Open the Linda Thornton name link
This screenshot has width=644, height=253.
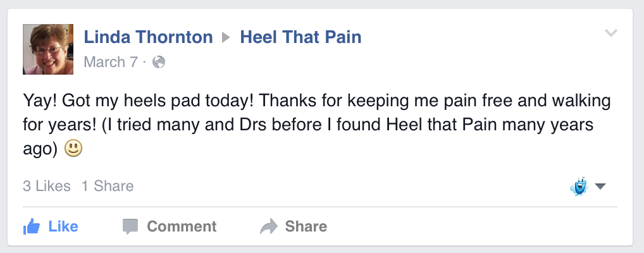pos(148,37)
